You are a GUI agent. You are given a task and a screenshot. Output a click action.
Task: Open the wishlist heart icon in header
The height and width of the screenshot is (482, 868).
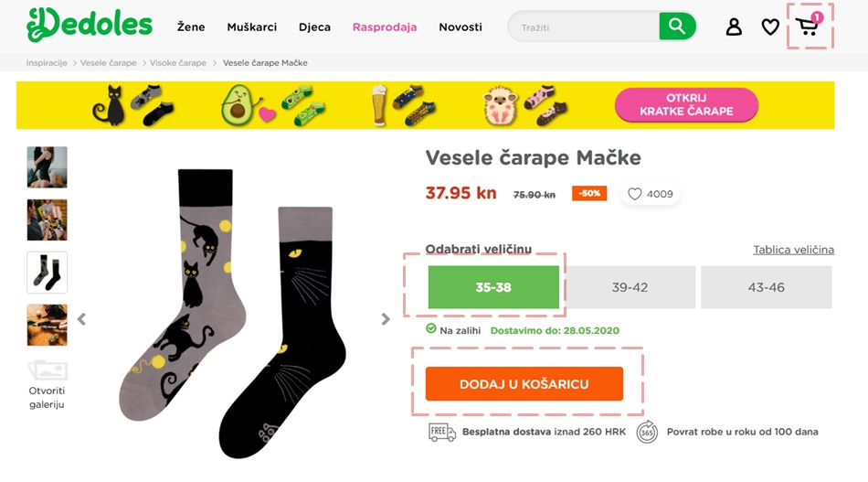tap(770, 27)
